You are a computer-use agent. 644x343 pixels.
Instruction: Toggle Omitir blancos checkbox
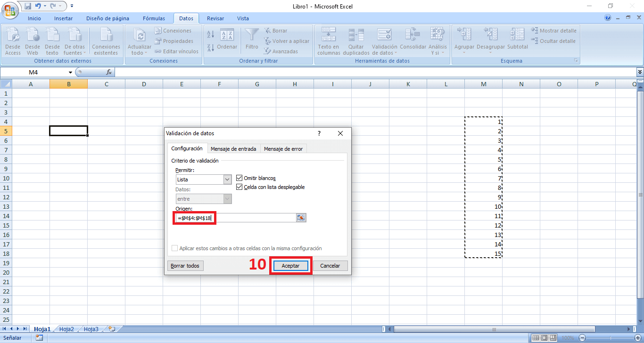coord(239,178)
